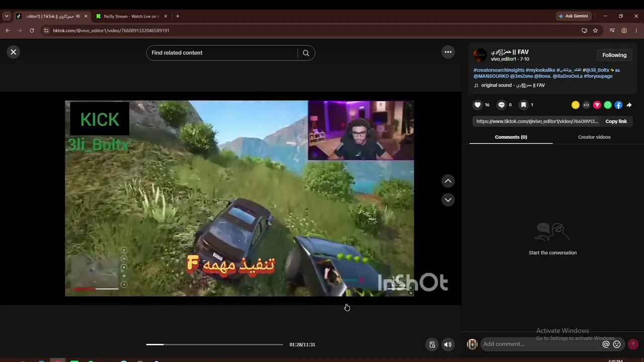Open the browser media control icon
The image size is (644, 362).
click(x=612, y=31)
